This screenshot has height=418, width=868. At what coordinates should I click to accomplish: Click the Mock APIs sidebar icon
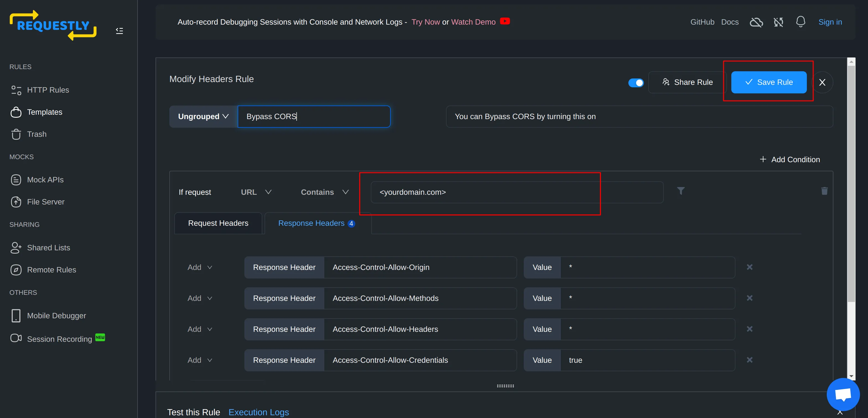tap(15, 180)
